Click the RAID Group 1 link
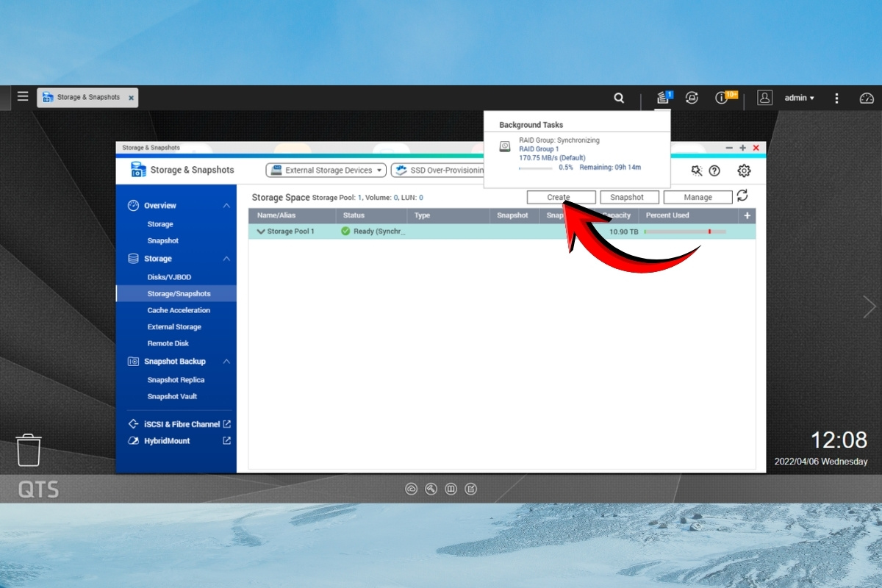The width and height of the screenshot is (882, 588). [x=539, y=149]
